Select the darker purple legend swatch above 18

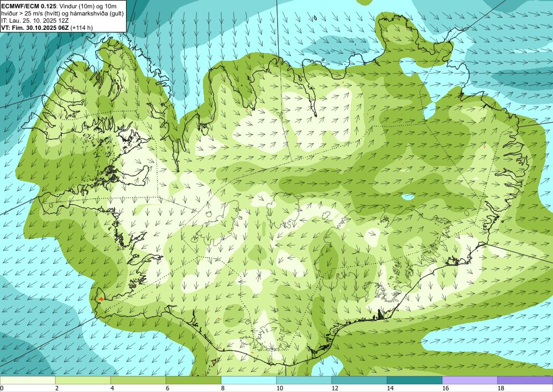[x=525, y=380]
